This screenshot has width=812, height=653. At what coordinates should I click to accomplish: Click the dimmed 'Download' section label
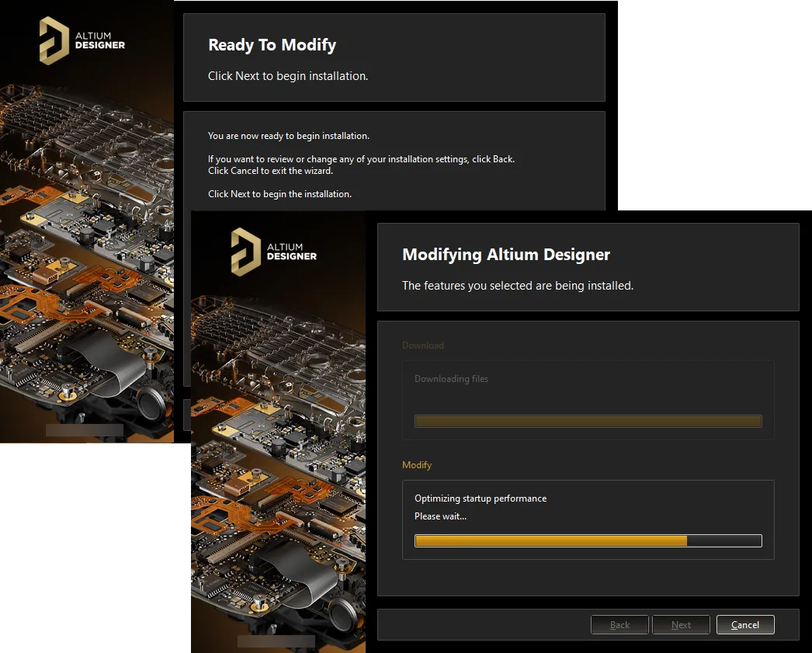click(422, 346)
